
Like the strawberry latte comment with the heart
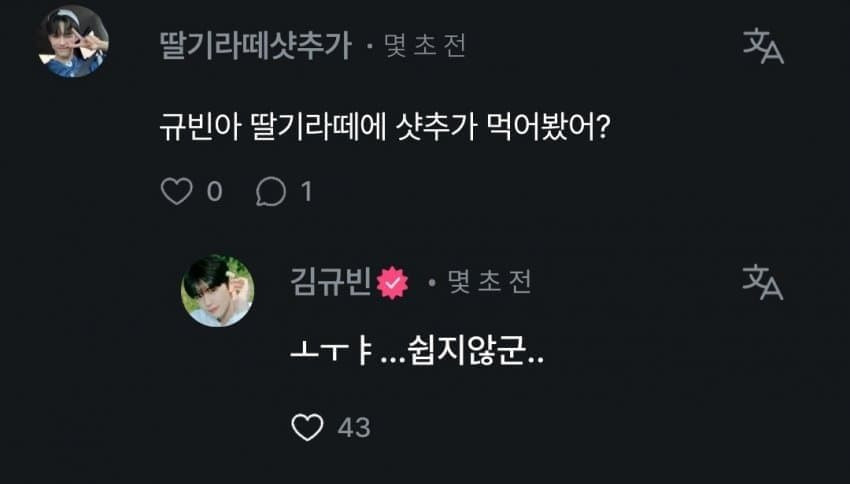177,191
